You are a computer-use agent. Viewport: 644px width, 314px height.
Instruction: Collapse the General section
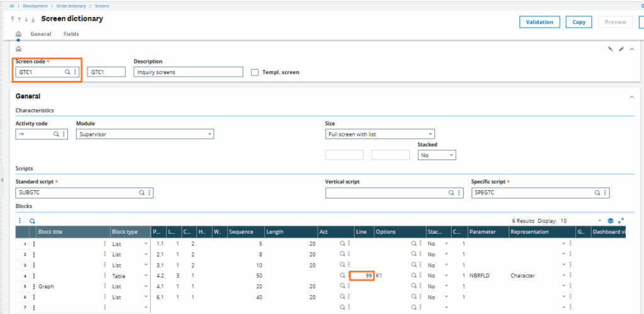click(631, 97)
